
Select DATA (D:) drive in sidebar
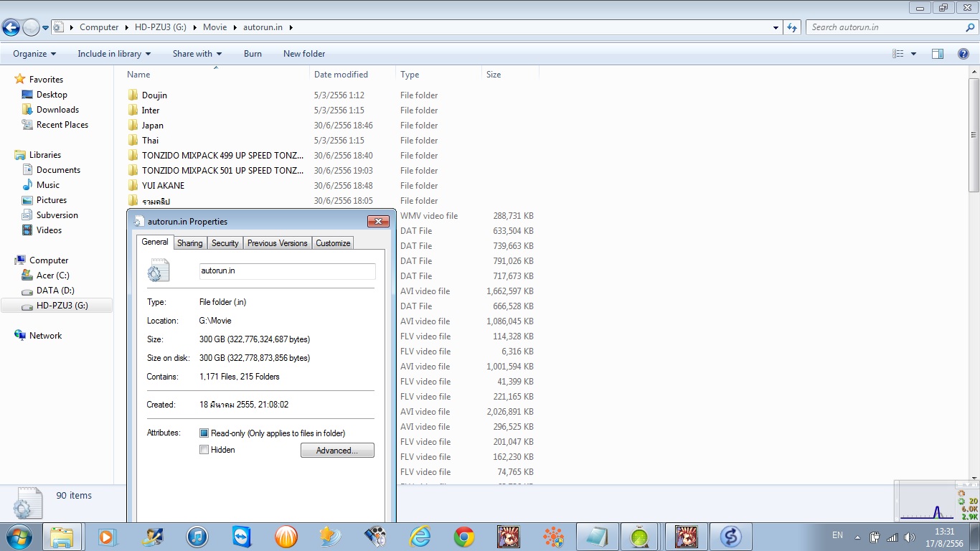[55, 291]
